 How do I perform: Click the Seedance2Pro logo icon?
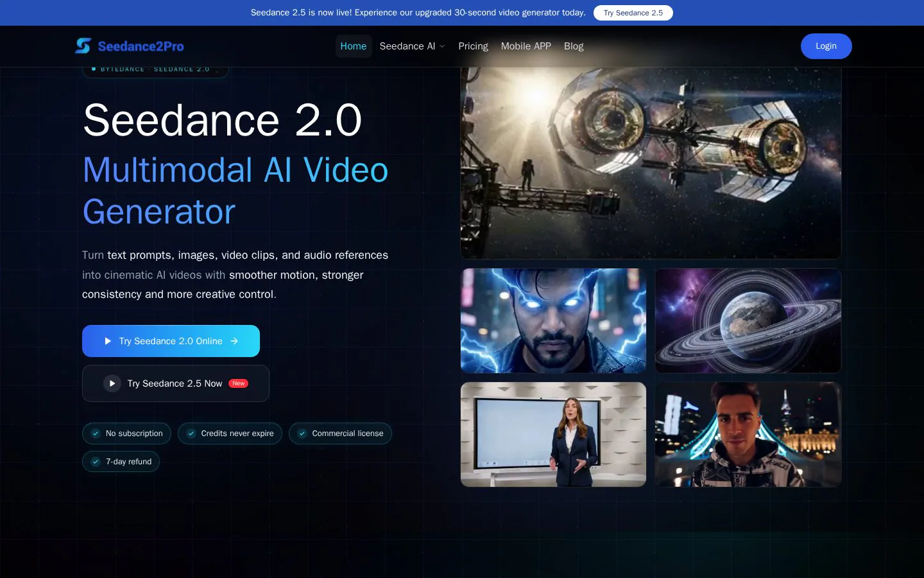(x=83, y=46)
